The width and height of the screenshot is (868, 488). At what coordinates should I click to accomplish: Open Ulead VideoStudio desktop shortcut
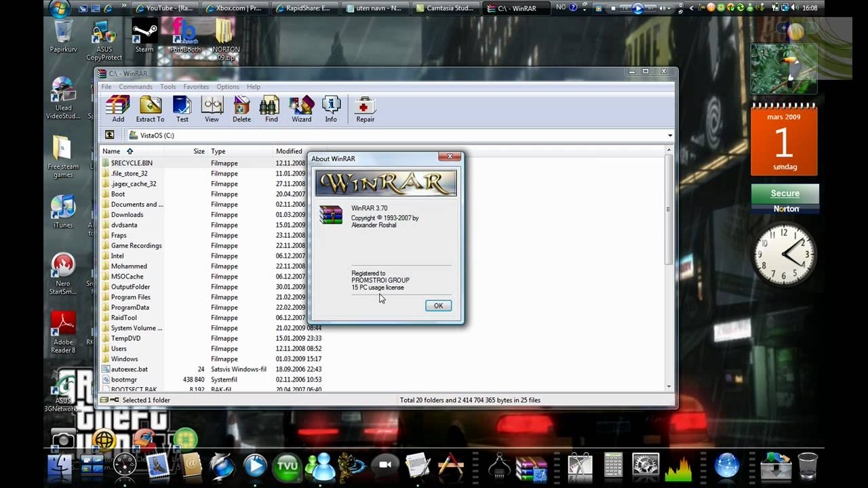[63, 98]
